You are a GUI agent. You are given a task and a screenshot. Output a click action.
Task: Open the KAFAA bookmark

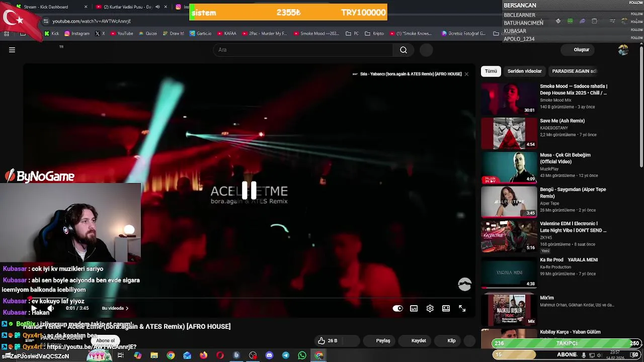click(x=226, y=34)
